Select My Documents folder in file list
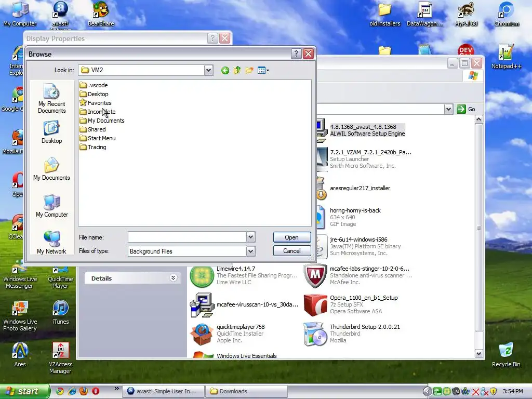The image size is (532, 399). tap(102, 121)
